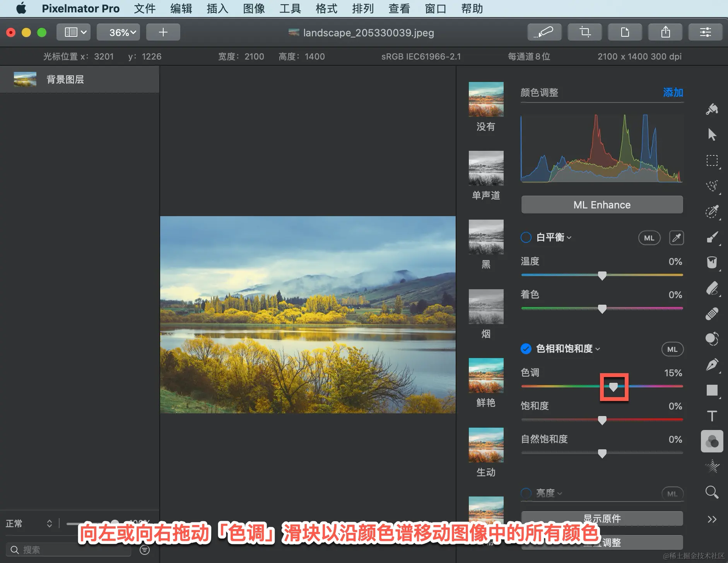The image size is (728, 563).
Task: Click the layer filter icon near search
Action: pyautogui.click(x=145, y=549)
